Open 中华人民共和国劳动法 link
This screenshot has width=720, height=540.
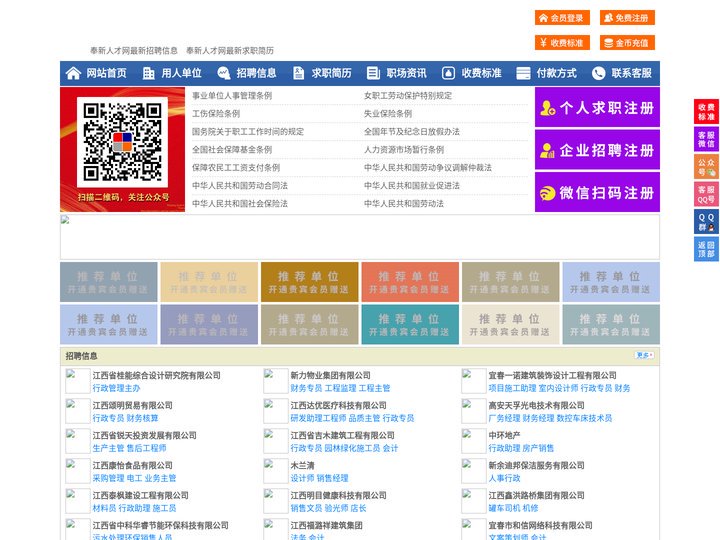coord(404,203)
